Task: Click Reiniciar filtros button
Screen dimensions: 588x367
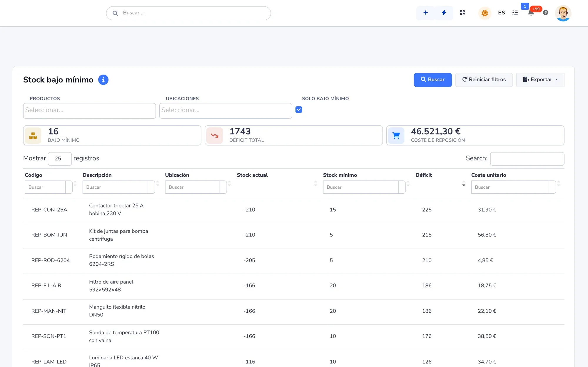Action: click(x=484, y=80)
